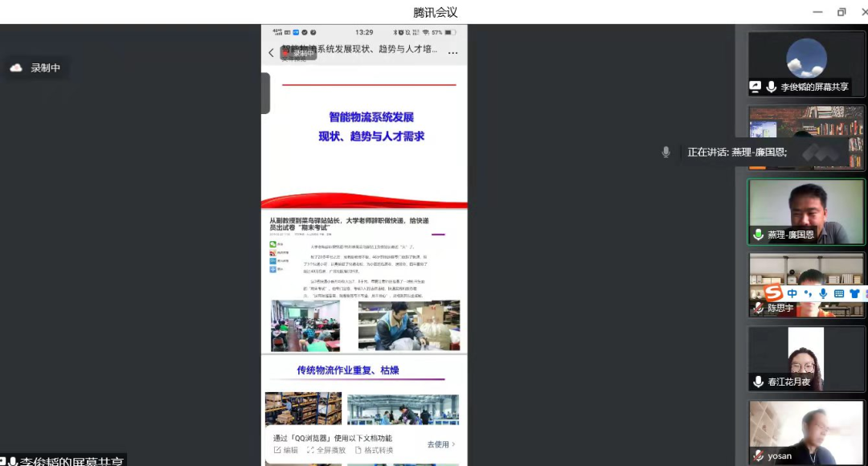The image size is (868, 466).
Task: Click the gray side handle on shared screen
Action: [265, 93]
